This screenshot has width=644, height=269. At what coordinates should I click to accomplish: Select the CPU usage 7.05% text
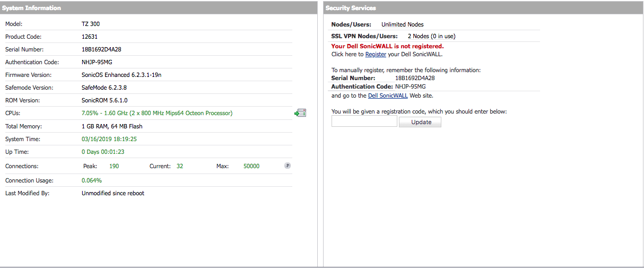[x=157, y=113]
